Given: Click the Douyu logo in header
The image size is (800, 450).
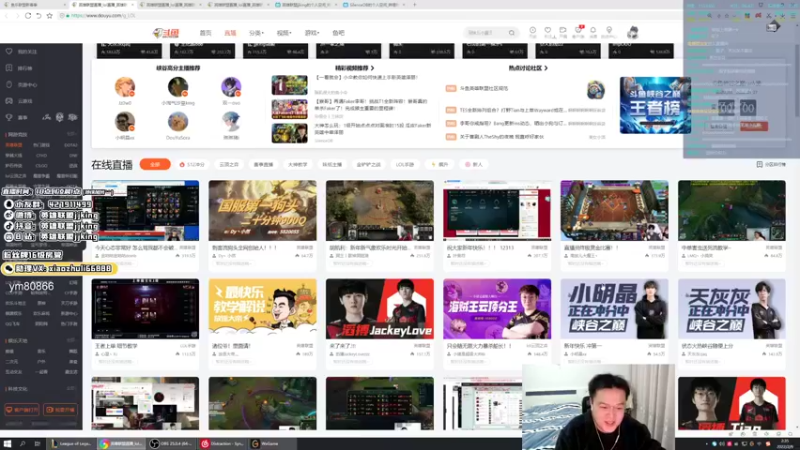Looking at the screenshot, I should [166, 33].
